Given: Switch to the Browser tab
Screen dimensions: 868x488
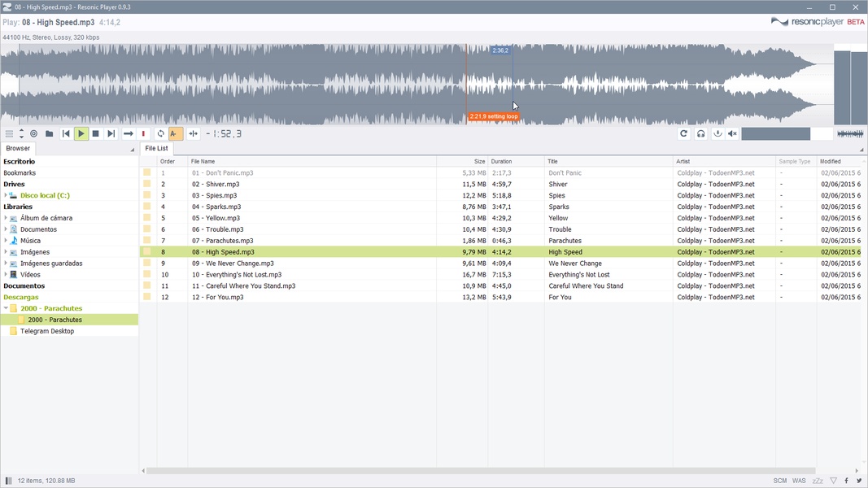Looking at the screenshot, I should [18, 148].
